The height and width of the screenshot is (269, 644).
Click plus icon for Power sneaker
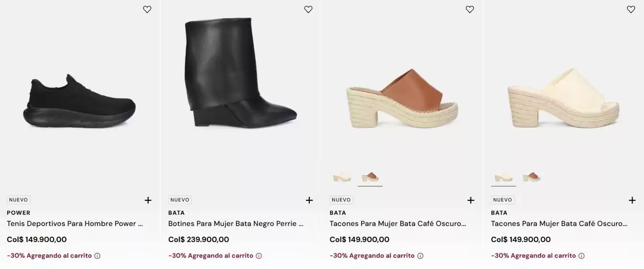click(148, 200)
